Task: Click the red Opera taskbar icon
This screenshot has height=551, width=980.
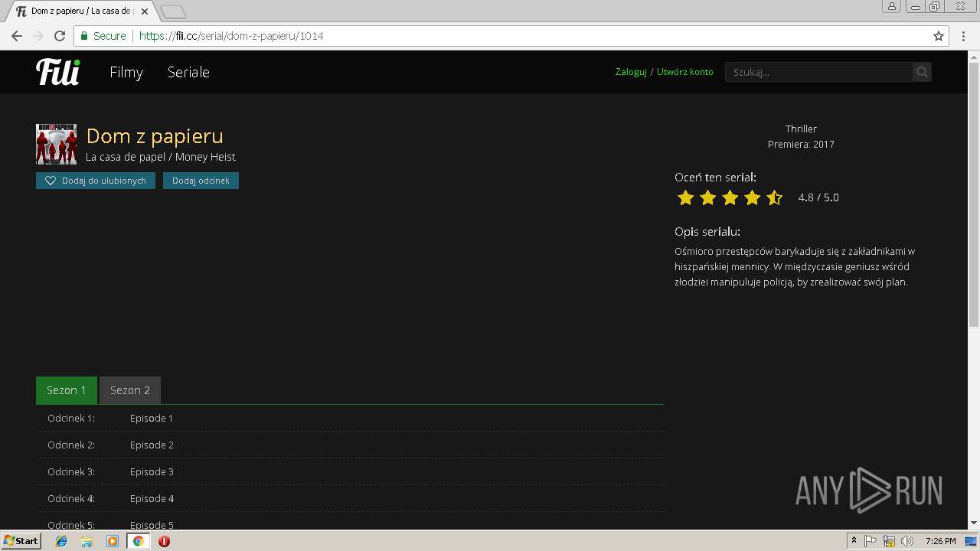Action: (x=164, y=541)
